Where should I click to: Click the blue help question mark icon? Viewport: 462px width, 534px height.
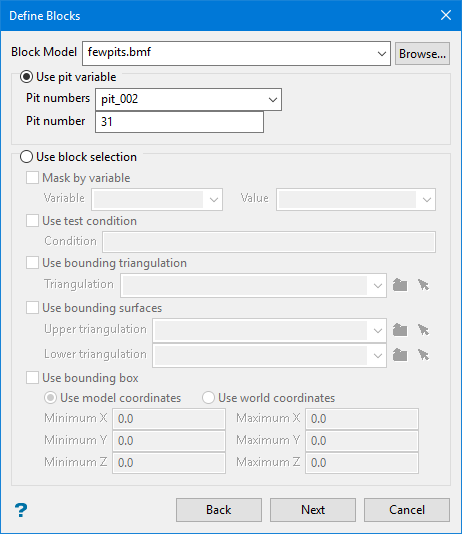point(21,510)
